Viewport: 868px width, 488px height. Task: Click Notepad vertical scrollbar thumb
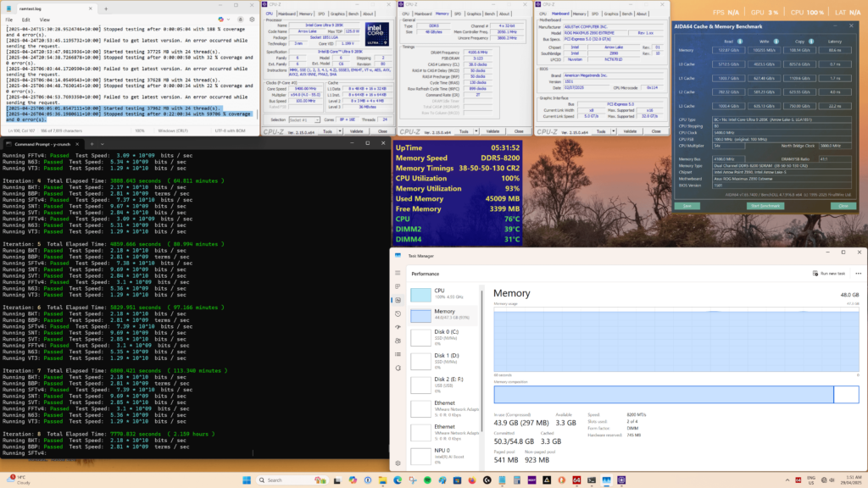click(257, 114)
